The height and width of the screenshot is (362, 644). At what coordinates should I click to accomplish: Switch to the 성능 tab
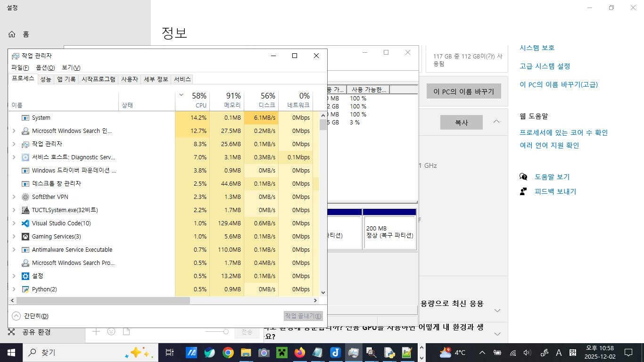45,79
